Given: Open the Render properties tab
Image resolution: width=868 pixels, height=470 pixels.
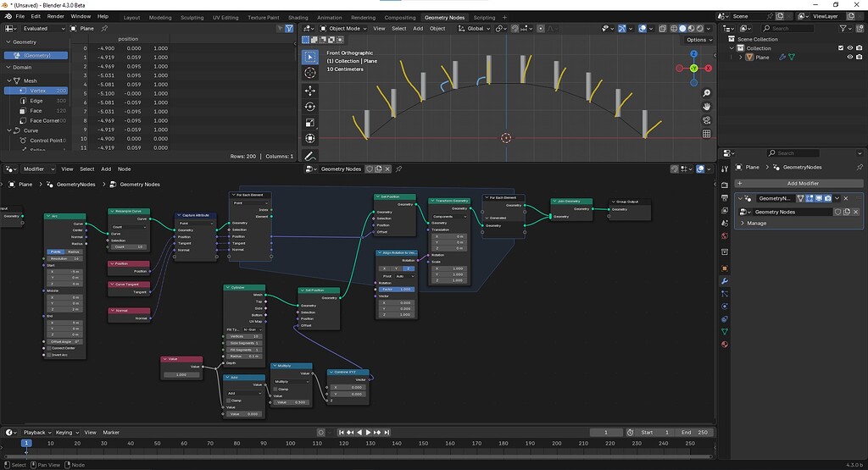Looking at the screenshot, I should pyautogui.click(x=725, y=185).
